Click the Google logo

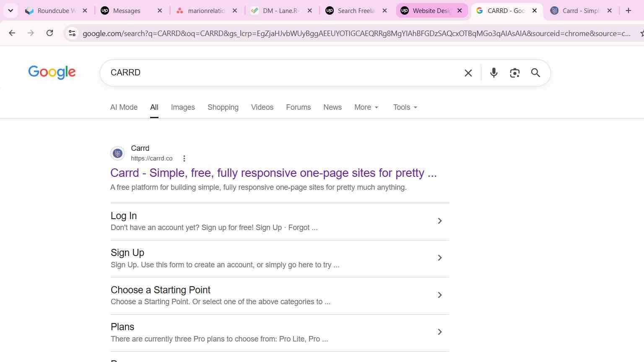point(52,72)
